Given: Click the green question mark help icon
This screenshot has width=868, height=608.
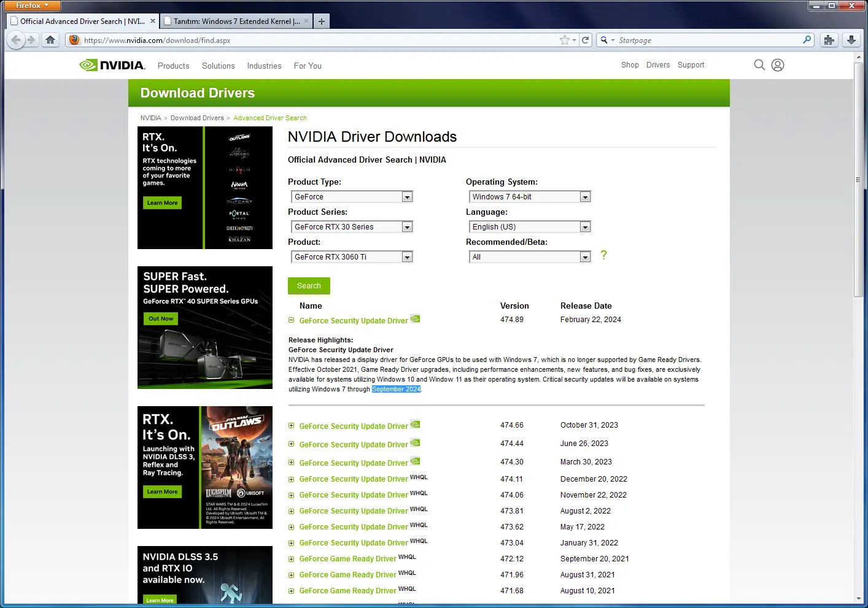Looking at the screenshot, I should 603,255.
